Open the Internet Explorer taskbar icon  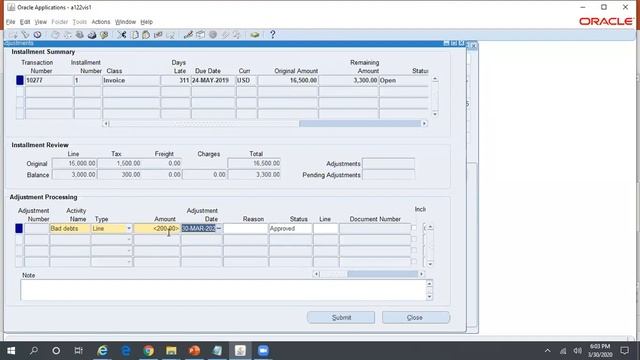tap(102, 350)
